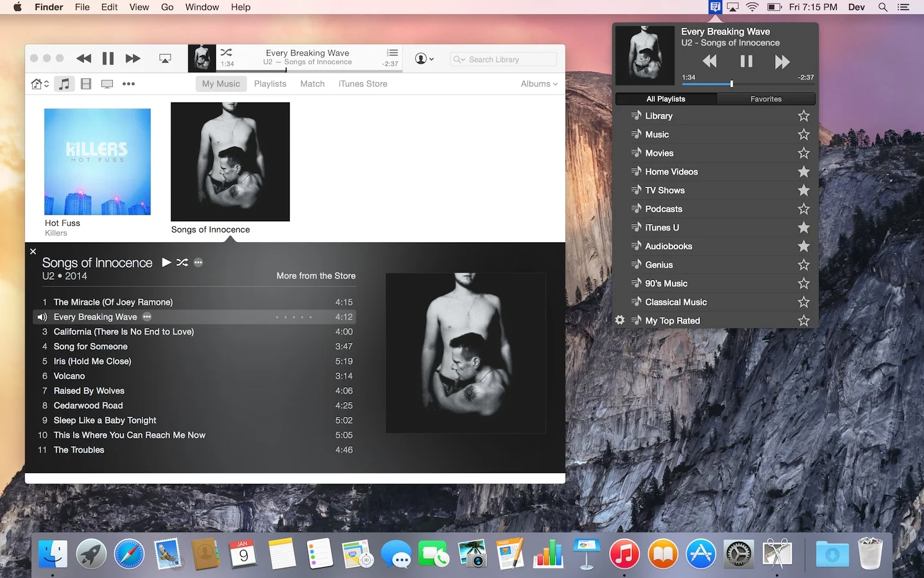Toggle favorite star for Podcasts

click(803, 209)
